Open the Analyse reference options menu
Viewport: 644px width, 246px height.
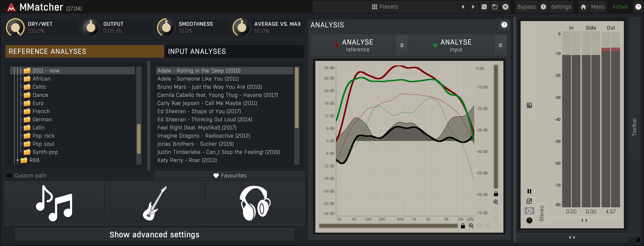[x=402, y=45]
